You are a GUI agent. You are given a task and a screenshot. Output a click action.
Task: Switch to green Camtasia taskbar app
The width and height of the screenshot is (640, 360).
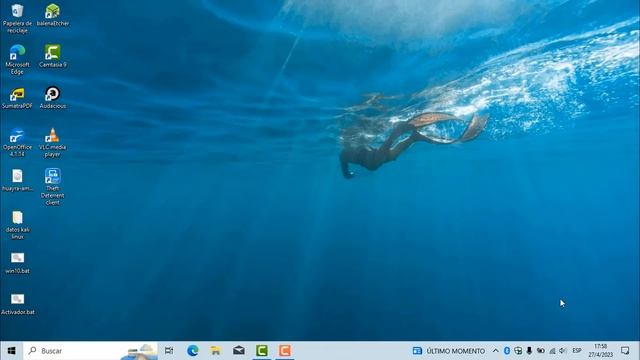coord(262,351)
